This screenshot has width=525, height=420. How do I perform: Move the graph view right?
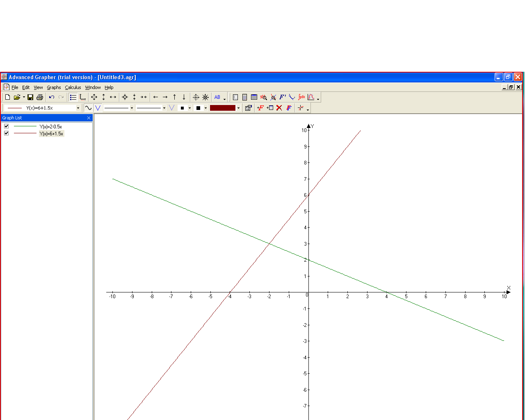(165, 97)
